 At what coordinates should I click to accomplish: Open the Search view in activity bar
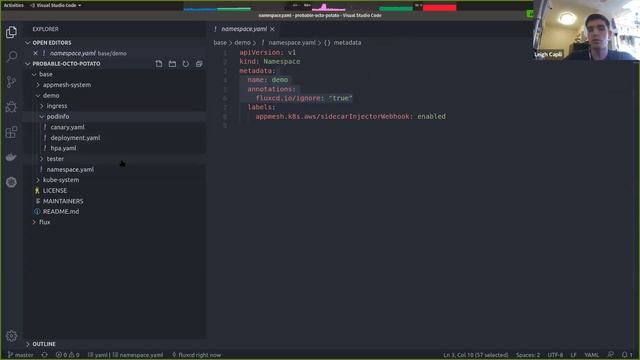coord(11,56)
